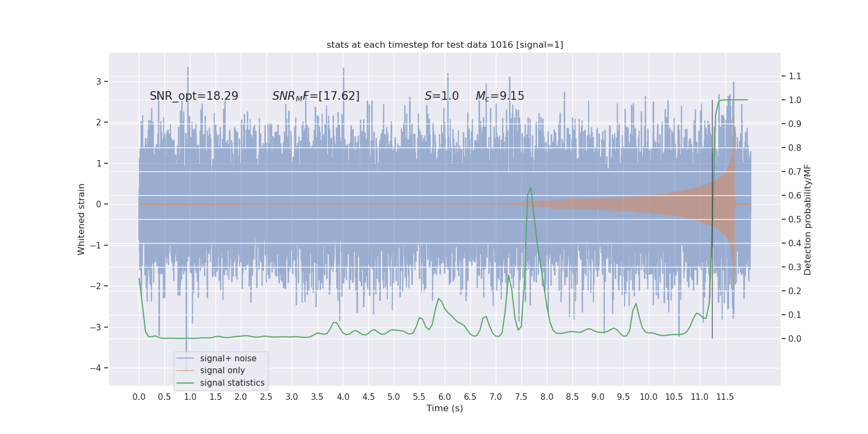Image resolution: width=868 pixels, height=434 pixels.
Task: Click the 1.0 tick on right axis
Action: [795, 100]
